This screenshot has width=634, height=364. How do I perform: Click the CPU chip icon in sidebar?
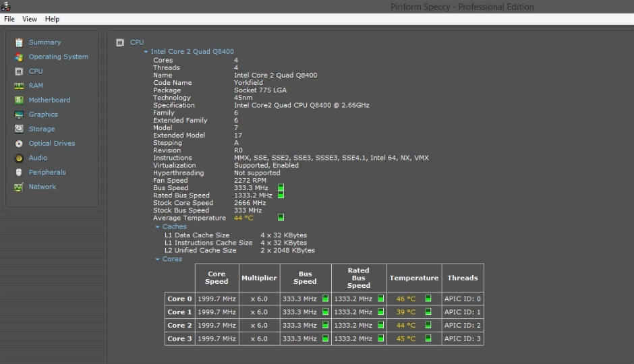(19, 71)
